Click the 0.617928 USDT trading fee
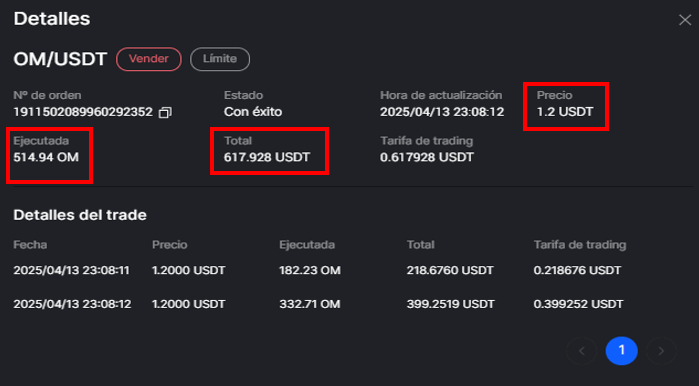 point(427,157)
